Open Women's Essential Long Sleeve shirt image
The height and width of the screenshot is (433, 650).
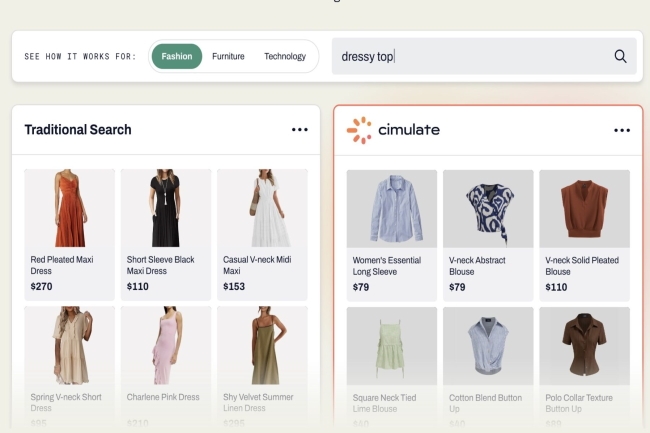coord(392,208)
